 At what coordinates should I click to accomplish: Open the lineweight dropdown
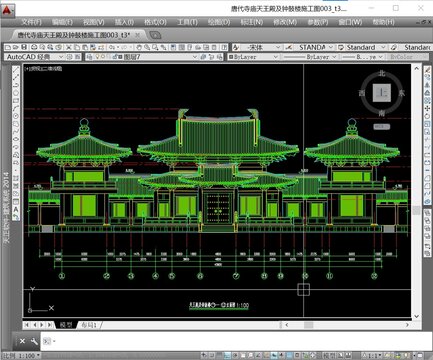[x=380, y=57]
